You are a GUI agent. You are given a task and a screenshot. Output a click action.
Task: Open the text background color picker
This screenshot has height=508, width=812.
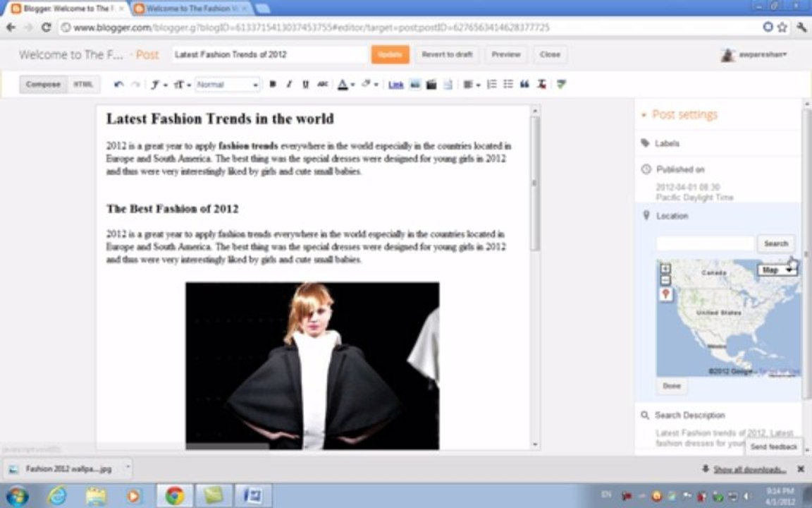[x=369, y=85]
